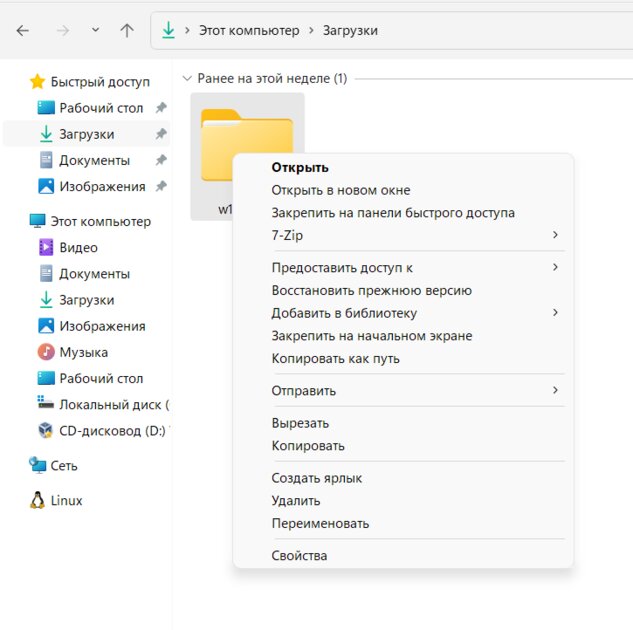Viewport: 633px width, 630px height.
Task: Open "Видео" under Этот компьютер
Action: [x=79, y=248]
